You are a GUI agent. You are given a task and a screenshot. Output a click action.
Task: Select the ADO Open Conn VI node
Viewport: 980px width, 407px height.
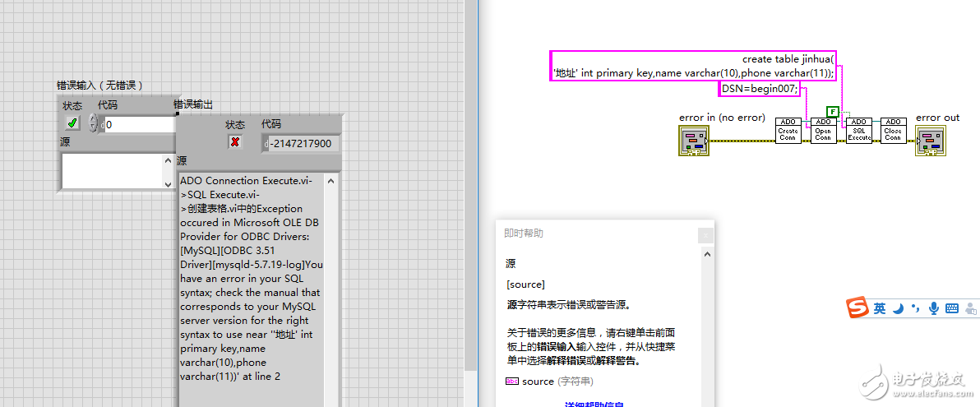tap(823, 131)
